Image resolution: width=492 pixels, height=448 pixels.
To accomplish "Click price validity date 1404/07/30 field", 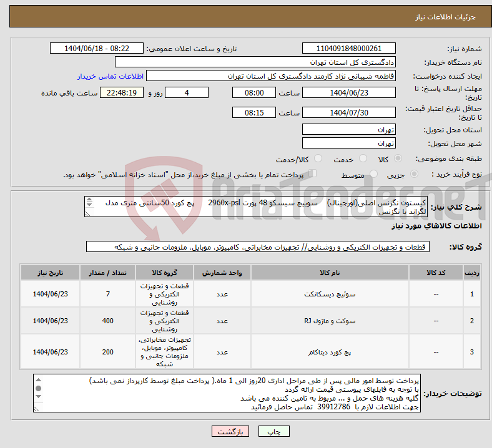I will [348, 112].
